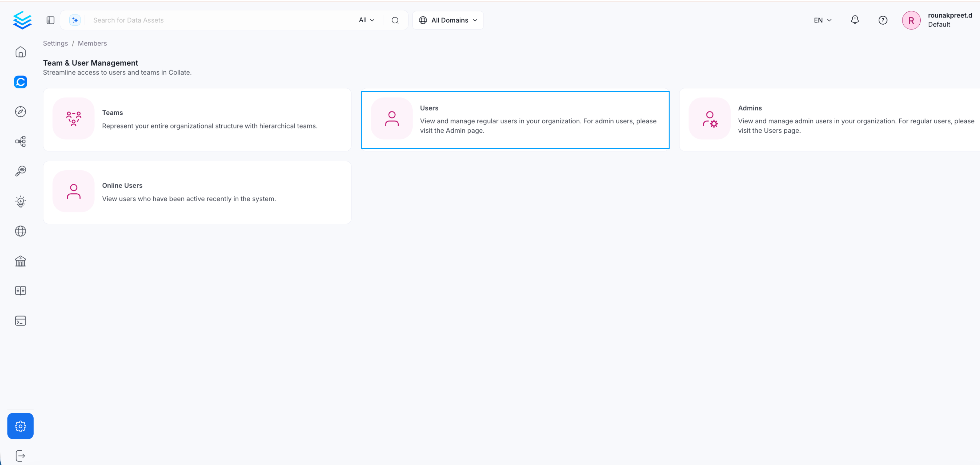The height and width of the screenshot is (465, 980).
Task: Open Domains with the globe sidebar icon
Action: [x=20, y=231]
